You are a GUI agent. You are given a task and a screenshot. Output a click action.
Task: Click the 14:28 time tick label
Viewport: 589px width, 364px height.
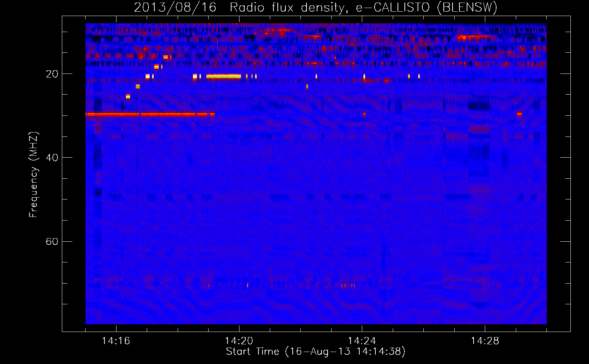485,341
